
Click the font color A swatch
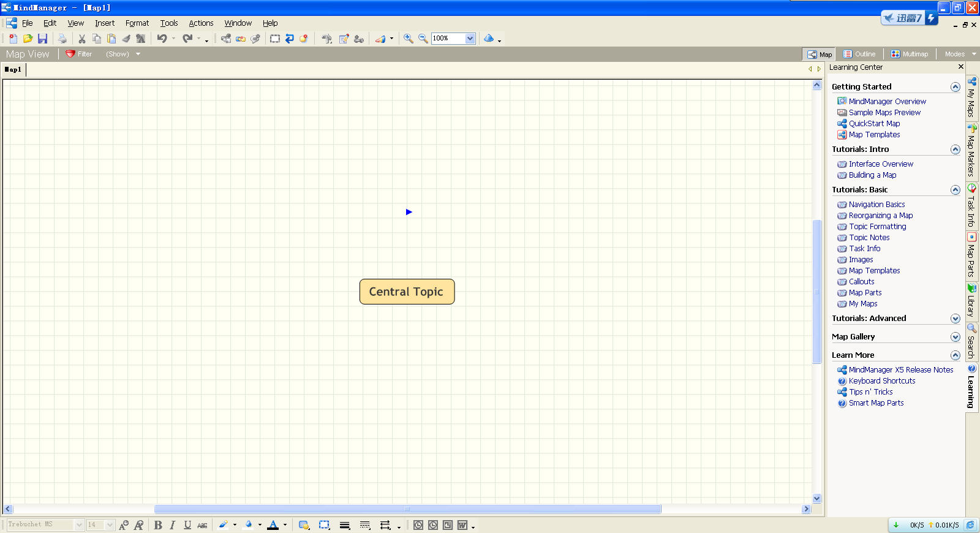pyautogui.click(x=273, y=525)
